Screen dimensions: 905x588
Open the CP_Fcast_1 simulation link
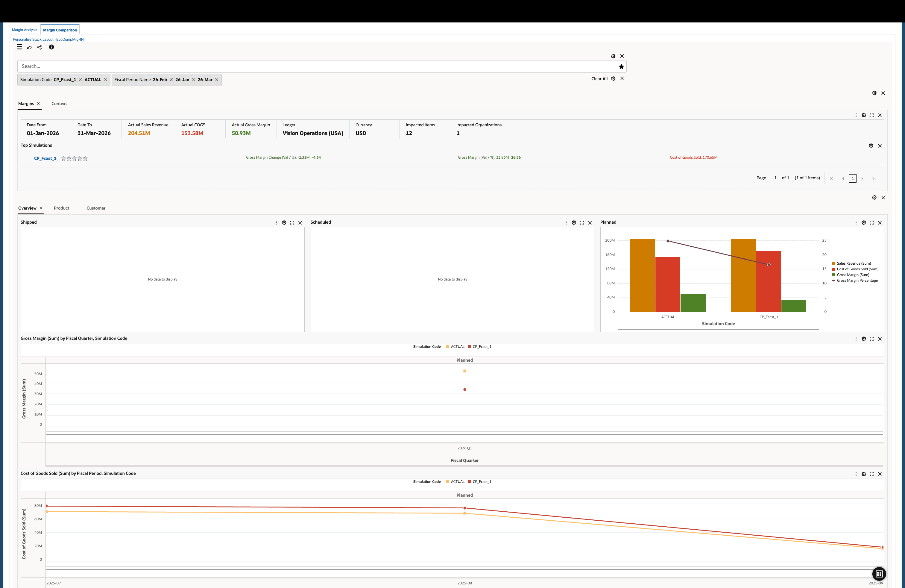click(45, 158)
